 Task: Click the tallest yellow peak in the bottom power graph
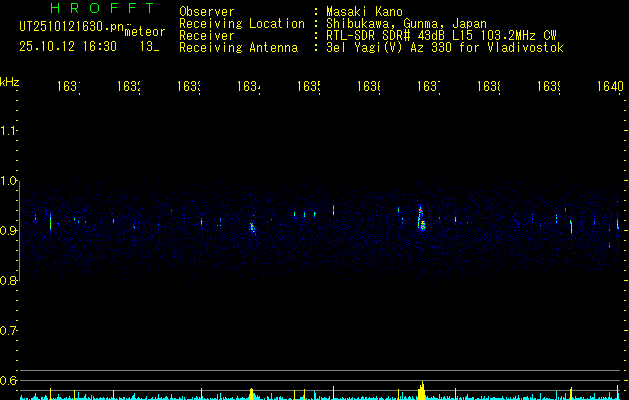(422, 390)
